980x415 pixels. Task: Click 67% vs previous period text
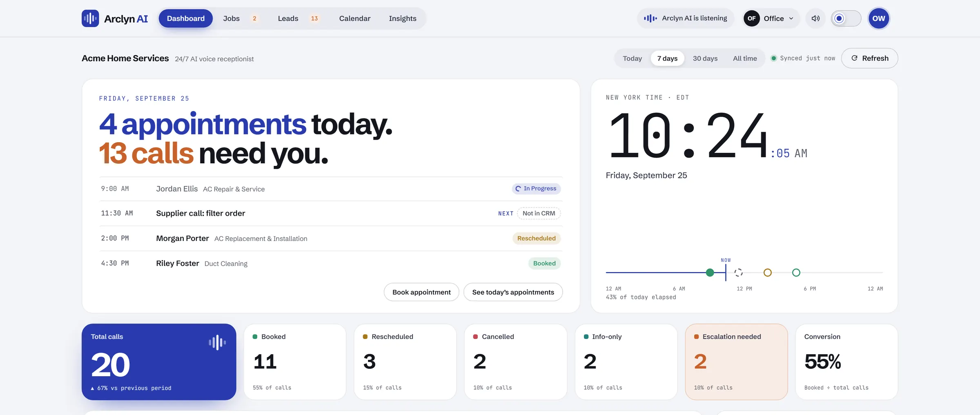coord(131,388)
